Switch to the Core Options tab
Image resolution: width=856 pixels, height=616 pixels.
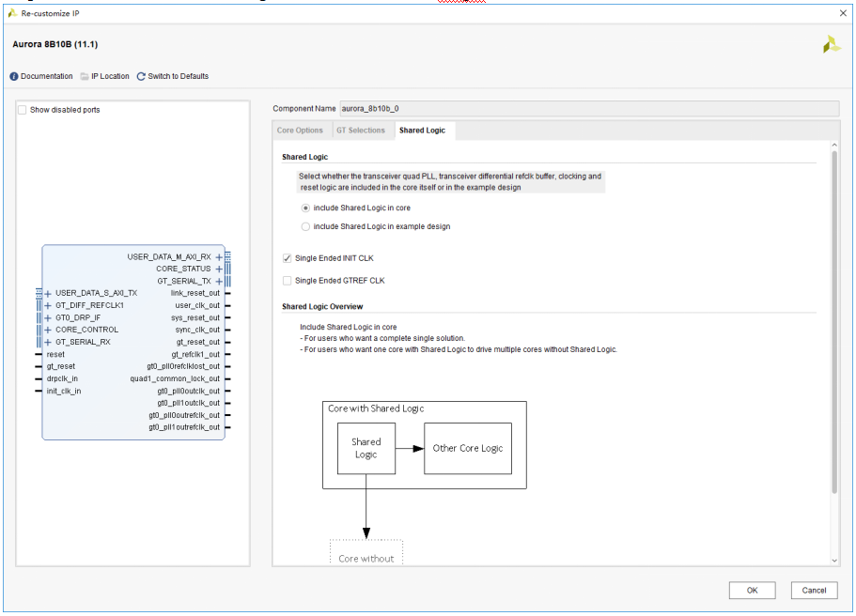pos(300,131)
